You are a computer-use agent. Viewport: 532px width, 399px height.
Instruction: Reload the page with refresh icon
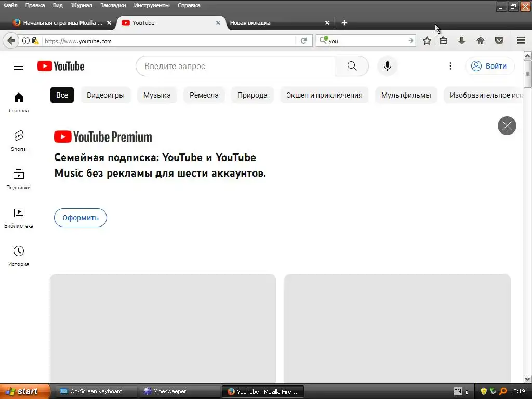303,41
